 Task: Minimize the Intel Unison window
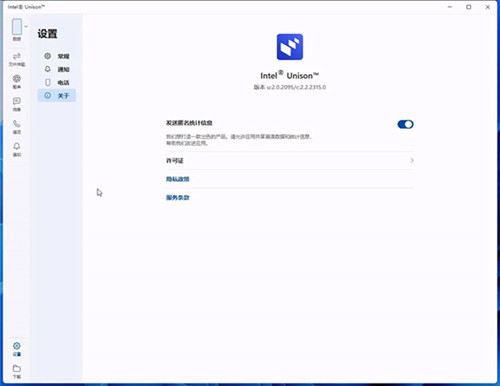coord(450,7)
